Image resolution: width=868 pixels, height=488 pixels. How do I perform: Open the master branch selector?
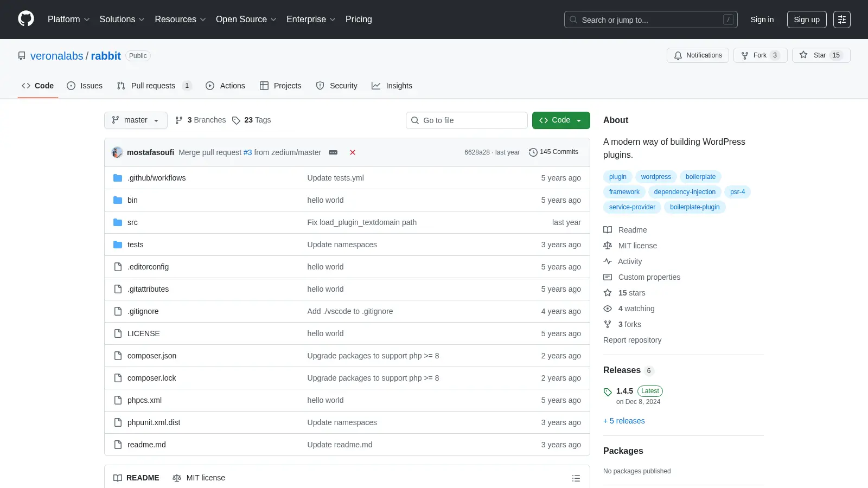click(x=136, y=120)
